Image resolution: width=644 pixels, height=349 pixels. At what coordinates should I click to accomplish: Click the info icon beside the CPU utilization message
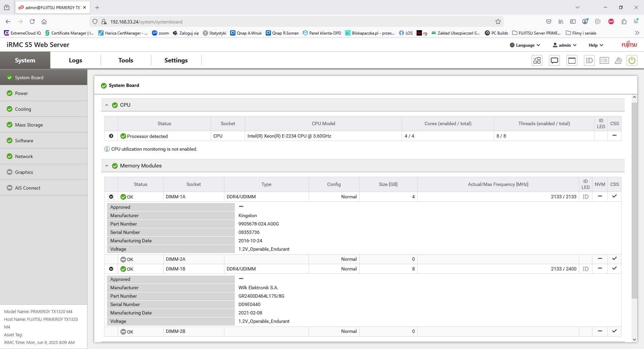pyautogui.click(x=107, y=149)
